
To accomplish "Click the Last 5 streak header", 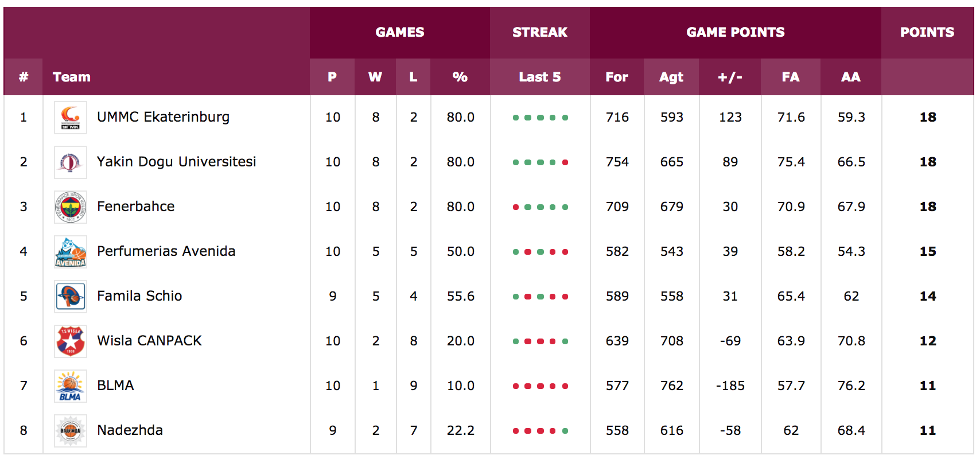I will 540,77.
